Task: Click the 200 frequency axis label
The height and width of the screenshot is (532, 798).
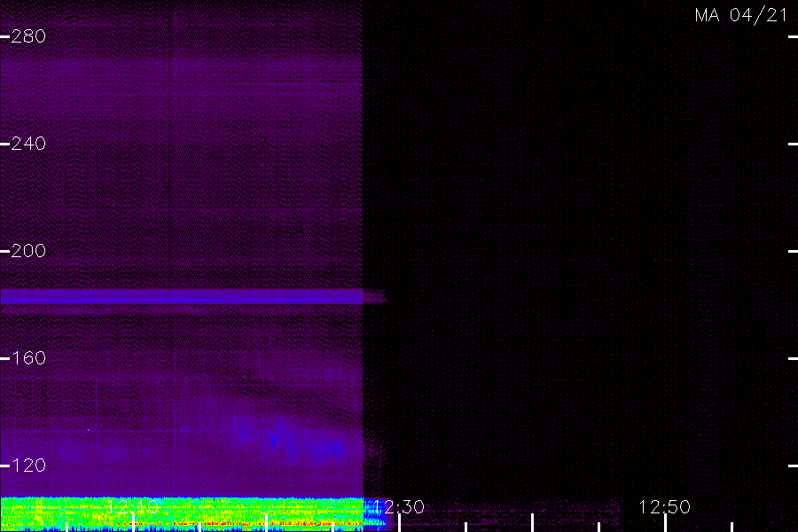Action: pyautogui.click(x=28, y=251)
